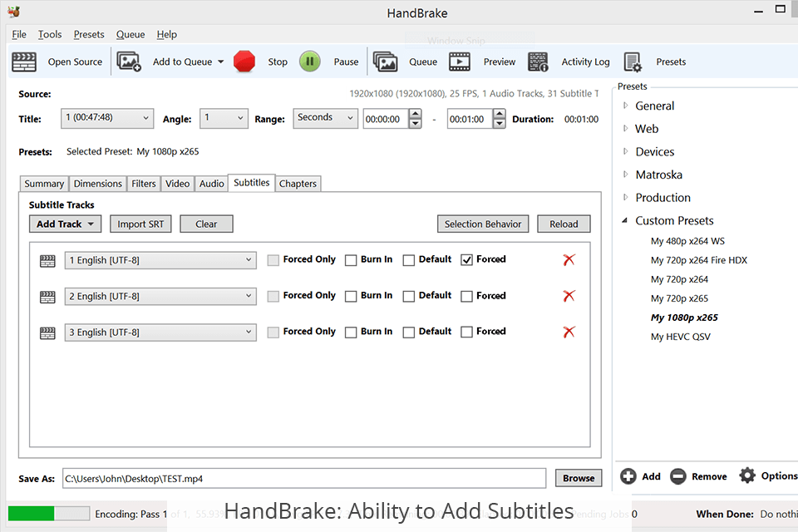798x532 pixels.
Task: Enable Burn In for track 3
Action: click(x=351, y=332)
